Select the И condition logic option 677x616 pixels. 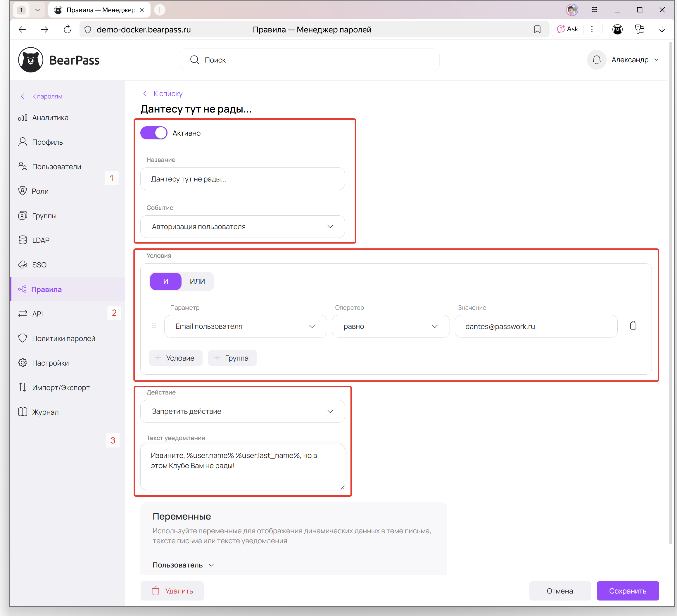point(165,281)
